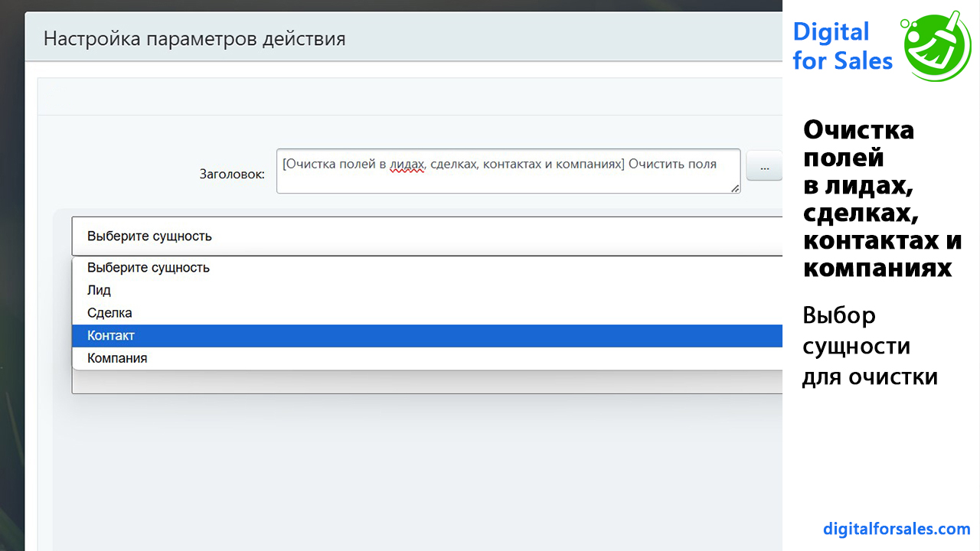
Task: Click the bold 'Очистка полей' side heading
Action: click(858, 143)
